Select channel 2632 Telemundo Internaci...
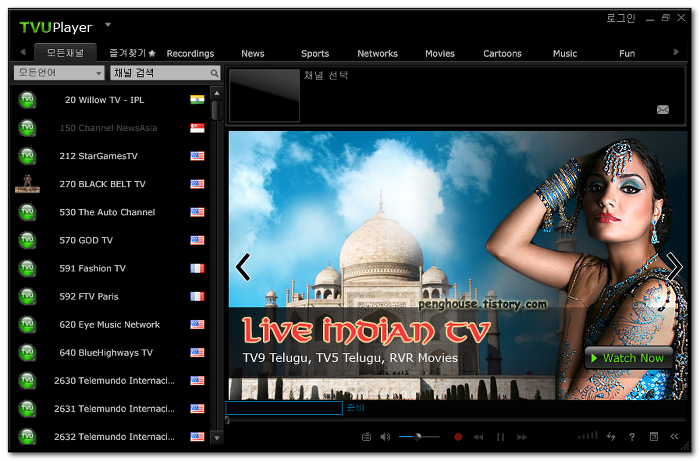 pyautogui.click(x=112, y=436)
